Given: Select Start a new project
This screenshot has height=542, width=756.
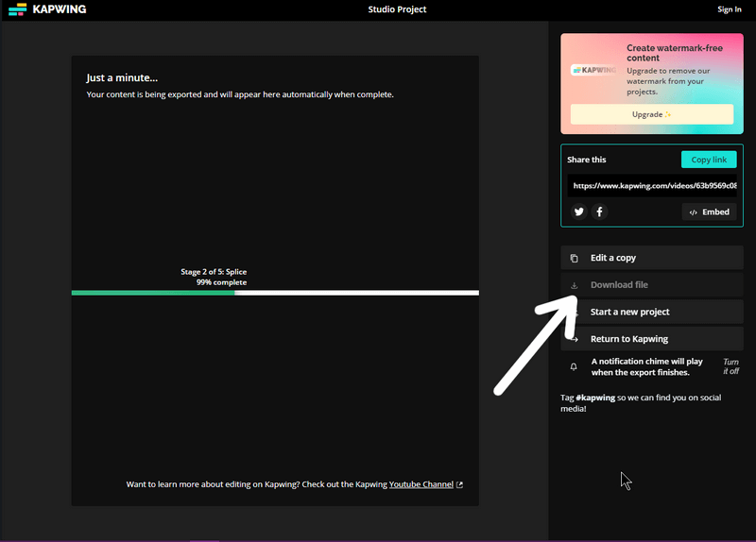Looking at the screenshot, I should pyautogui.click(x=652, y=312).
